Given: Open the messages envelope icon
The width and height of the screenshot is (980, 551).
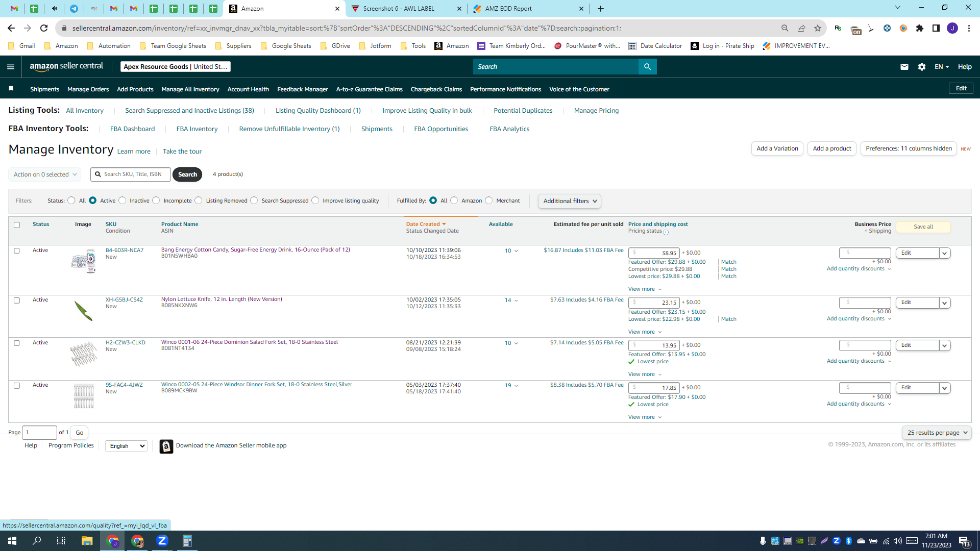Looking at the screenshot, I should point(904,67).
